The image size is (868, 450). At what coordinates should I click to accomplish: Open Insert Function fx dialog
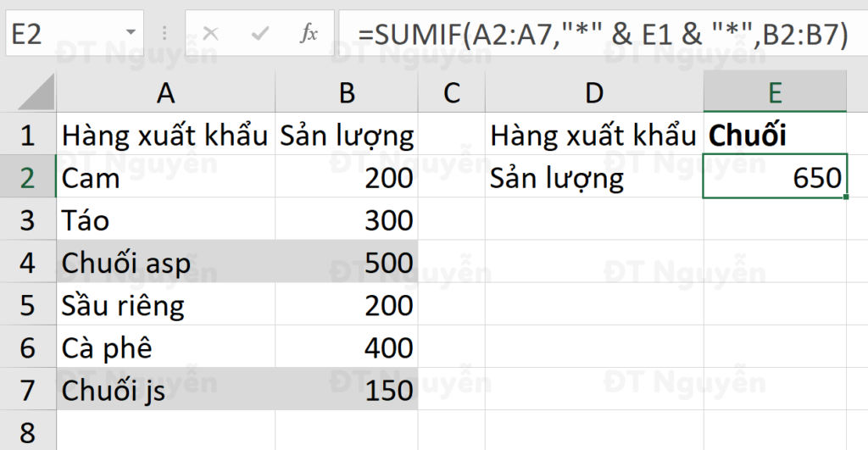tap(309, 34)
